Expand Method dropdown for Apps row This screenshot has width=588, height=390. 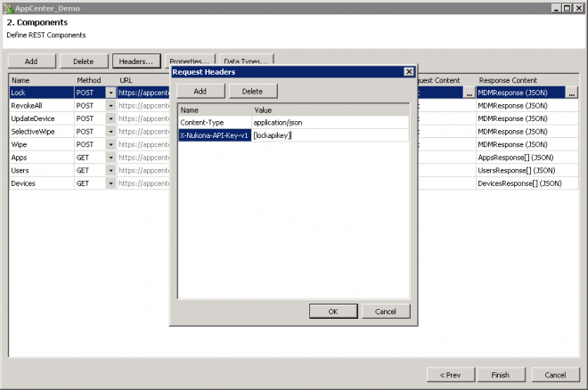point(110,158)
